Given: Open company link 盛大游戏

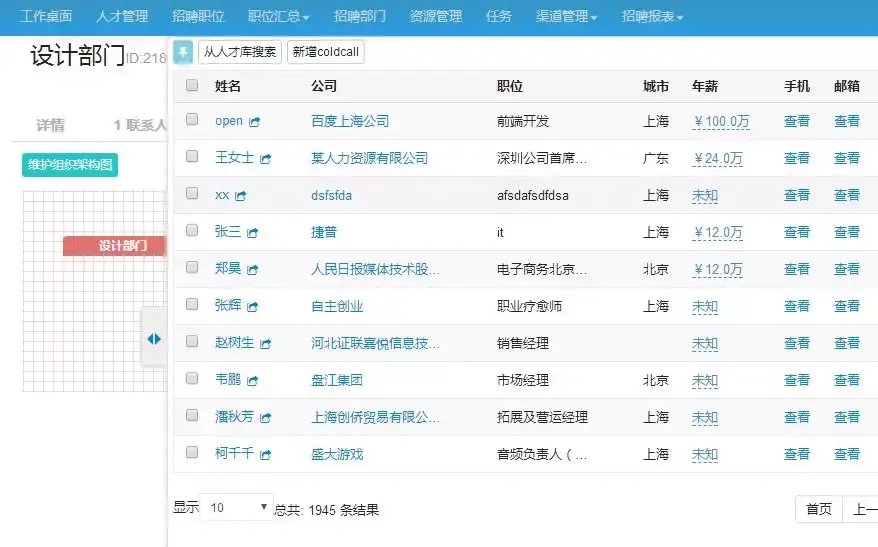Looking at the screenshot, I should click(337, 454).
